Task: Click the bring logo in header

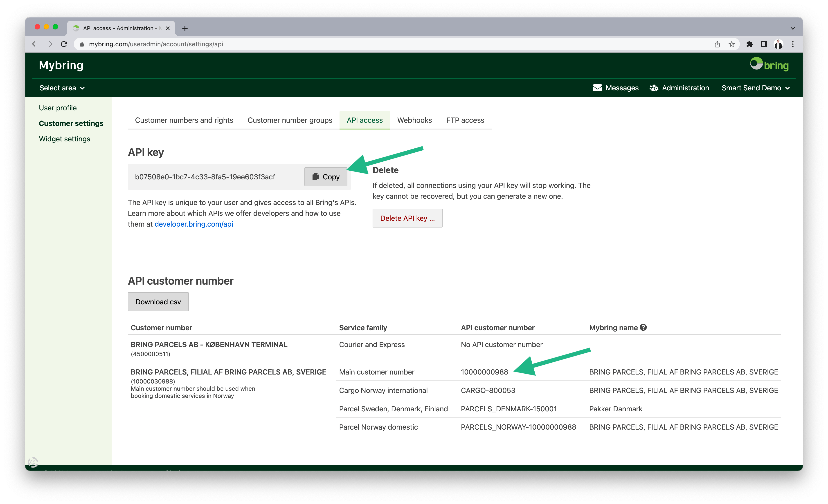Action: (769, 65)
